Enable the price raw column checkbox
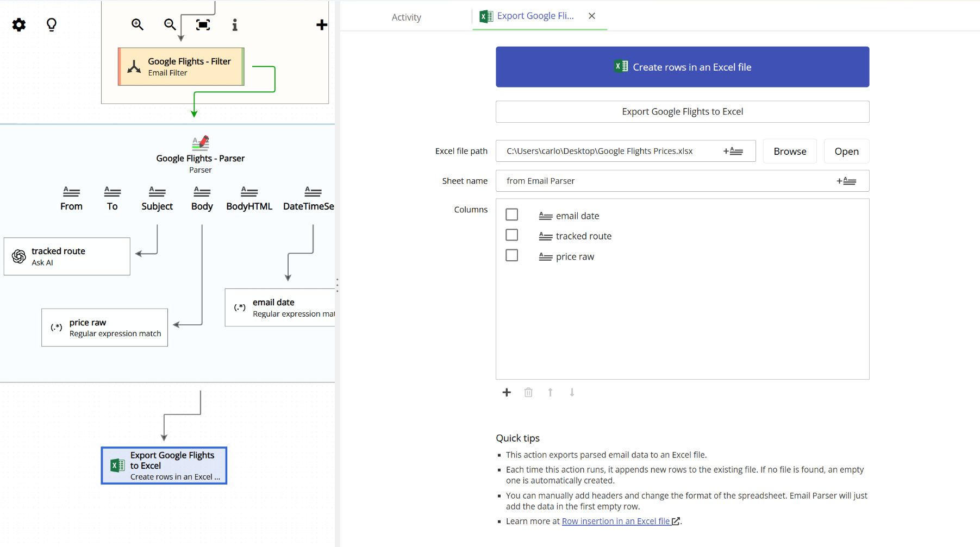The width and height of the screenshot is (980, 547). point(511,255)
